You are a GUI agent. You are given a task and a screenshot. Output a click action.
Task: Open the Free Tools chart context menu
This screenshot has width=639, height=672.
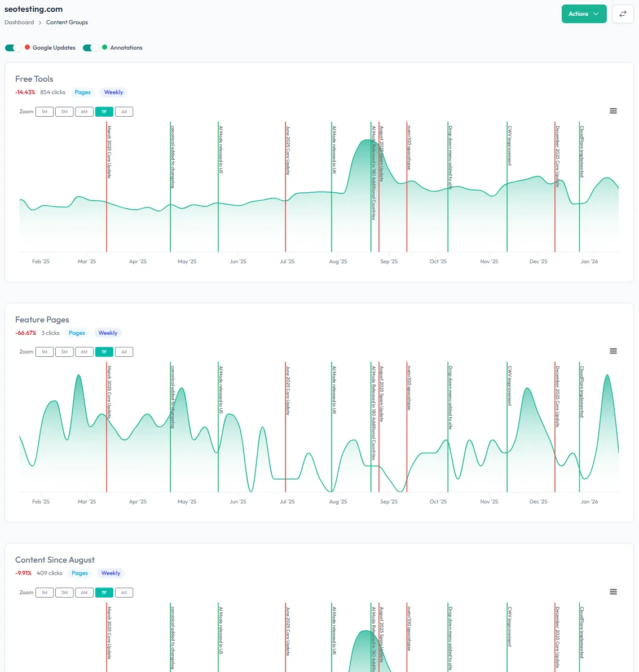[613, 110]
